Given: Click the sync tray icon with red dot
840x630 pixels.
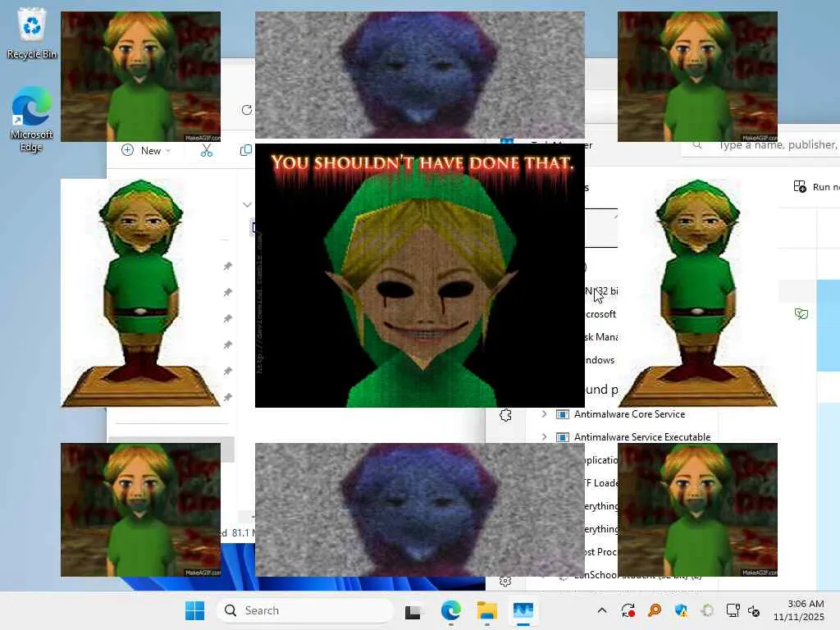Looking at the screenshot, I should [x=628, y=610].
